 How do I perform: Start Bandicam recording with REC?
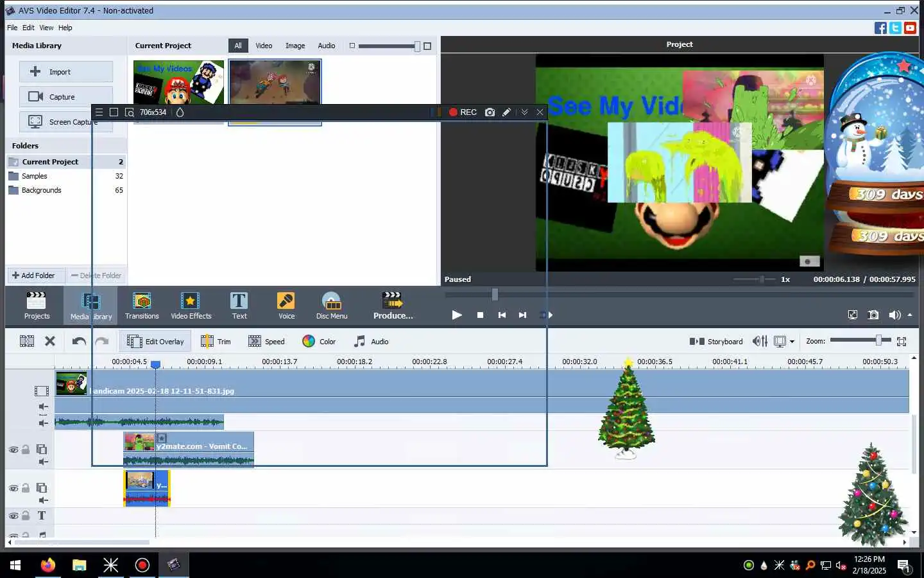tap(462, 112)
